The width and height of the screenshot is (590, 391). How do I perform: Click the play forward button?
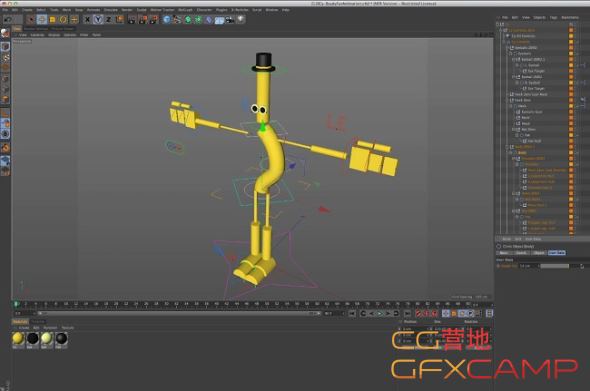click(380, 313)
